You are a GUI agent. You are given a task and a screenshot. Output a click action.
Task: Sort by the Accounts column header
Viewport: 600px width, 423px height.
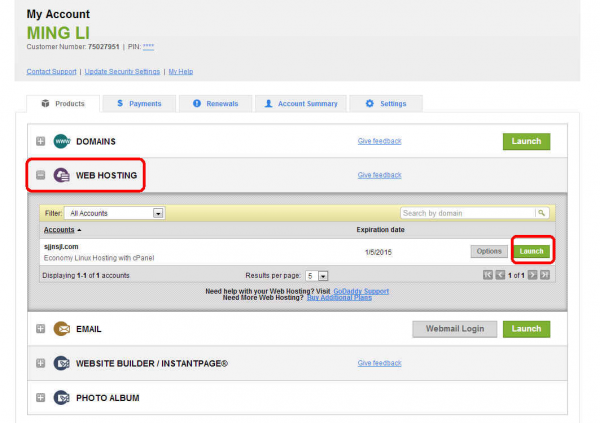click(x=62, y=230)
